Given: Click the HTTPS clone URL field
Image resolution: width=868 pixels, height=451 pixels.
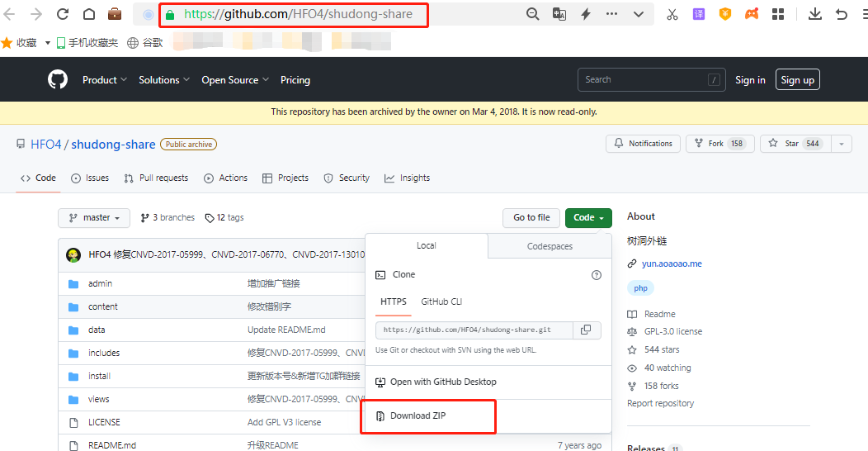Looking at the screenshot, I should coord(474,330).
